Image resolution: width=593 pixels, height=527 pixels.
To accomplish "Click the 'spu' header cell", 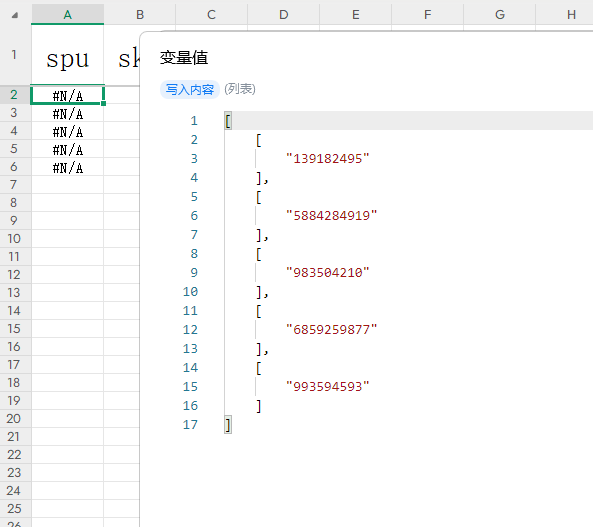I will click(68, 56).
